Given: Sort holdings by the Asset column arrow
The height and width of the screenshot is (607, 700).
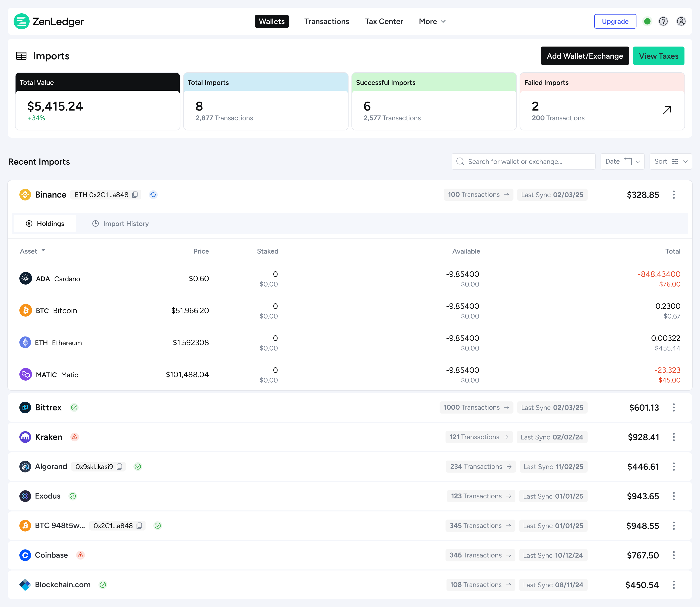Looking at the screenshot, I should (x=43, y=251).
